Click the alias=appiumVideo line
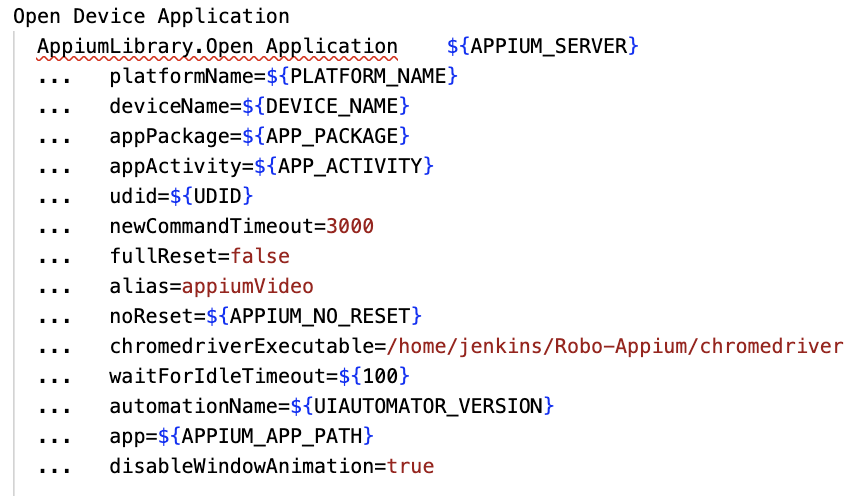 (211, 286)
